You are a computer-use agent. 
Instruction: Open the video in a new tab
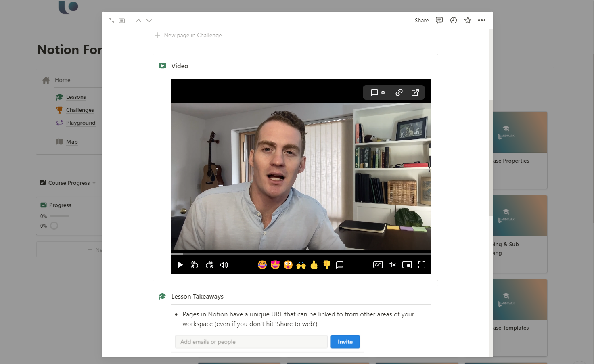coord(415,92)
